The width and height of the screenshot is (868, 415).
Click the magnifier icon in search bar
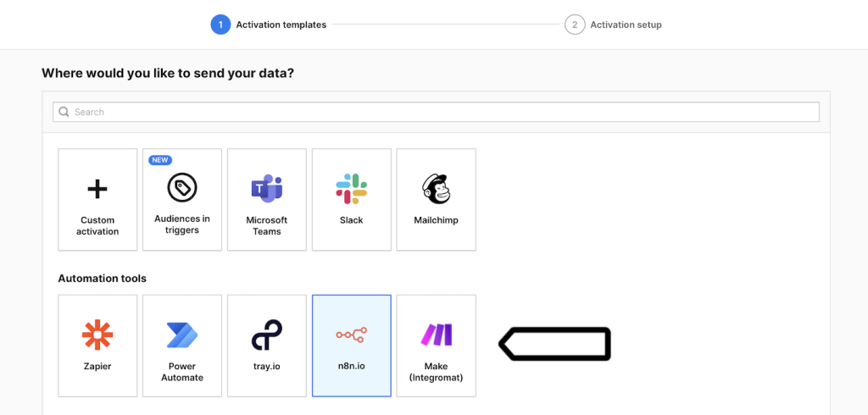click(64, 112)
